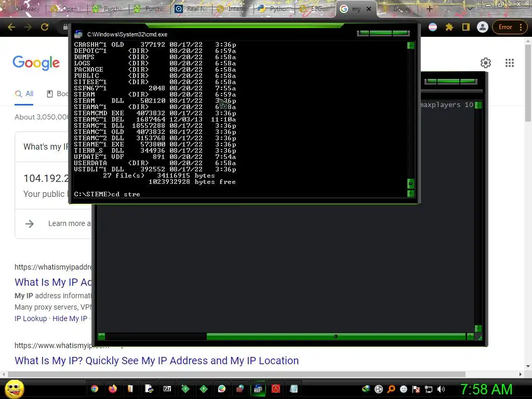Click the network computer tray icon
Screen dimensions: 532x399
pyautogui.click(x=429, y=389)
